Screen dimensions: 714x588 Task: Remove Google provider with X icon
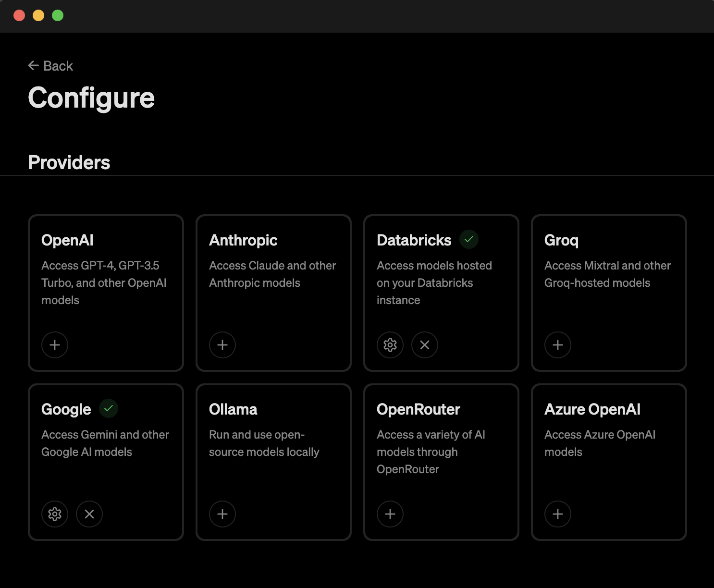[89, 514]
